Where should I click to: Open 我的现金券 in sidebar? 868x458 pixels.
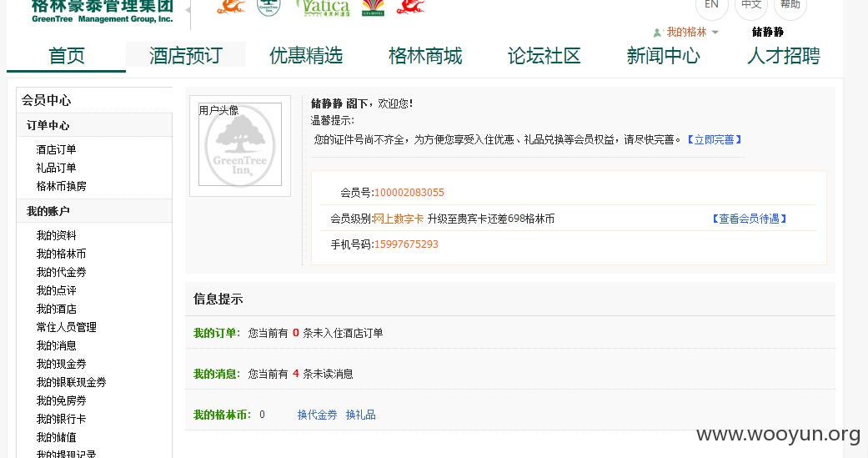coord(61,364)
